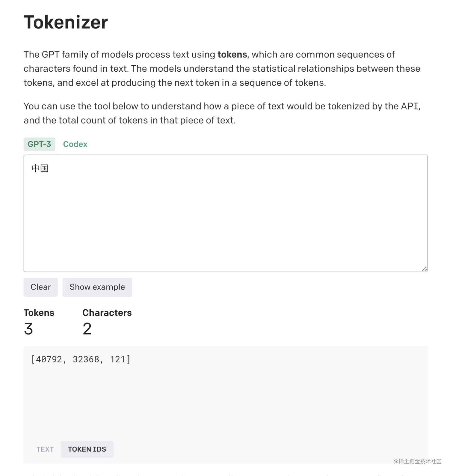Click the Characters count value 2
453x476 pixels.
pyautogui.click(x=87, y=329)
